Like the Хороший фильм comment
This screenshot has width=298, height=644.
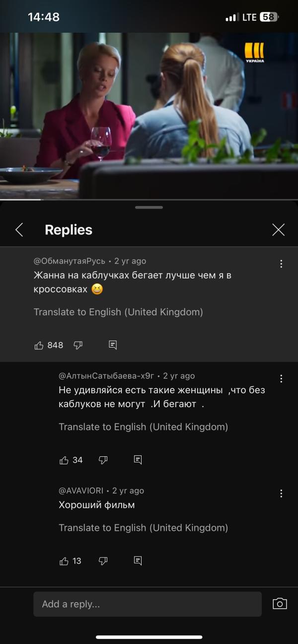pyautogui.click(x=64, y=561)
